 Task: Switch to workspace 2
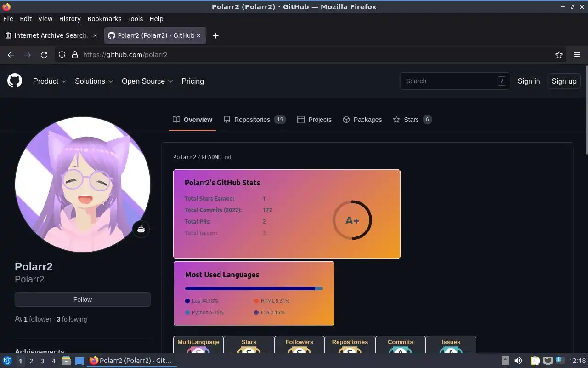32,361
